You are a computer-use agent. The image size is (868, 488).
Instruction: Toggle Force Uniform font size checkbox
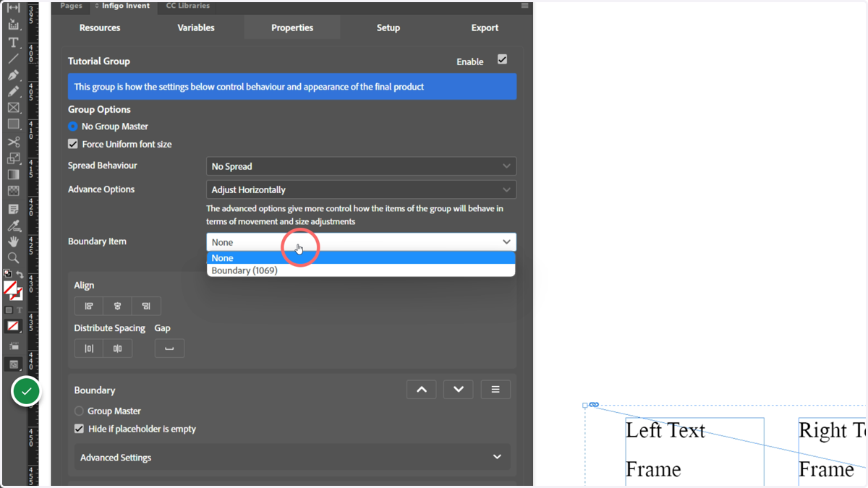click(73, 144)
